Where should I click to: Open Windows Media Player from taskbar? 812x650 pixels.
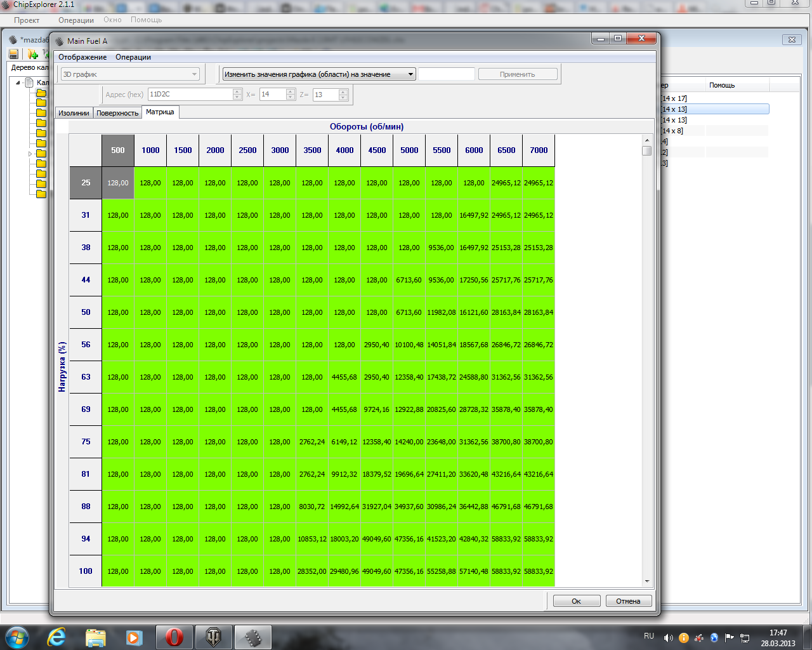click(134, 637)
